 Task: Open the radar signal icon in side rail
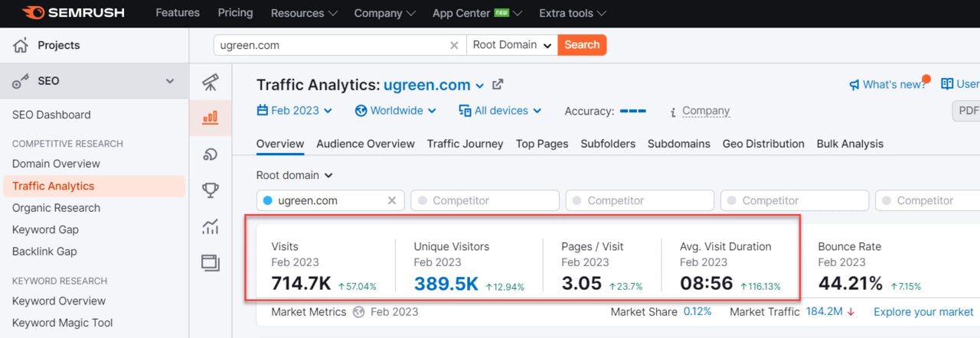click(x=211, y=154)
